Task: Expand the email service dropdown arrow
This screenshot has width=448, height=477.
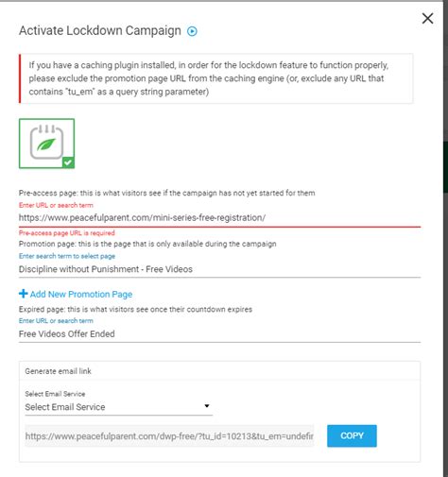Action: pyautogui.click(x=207, y=406)
